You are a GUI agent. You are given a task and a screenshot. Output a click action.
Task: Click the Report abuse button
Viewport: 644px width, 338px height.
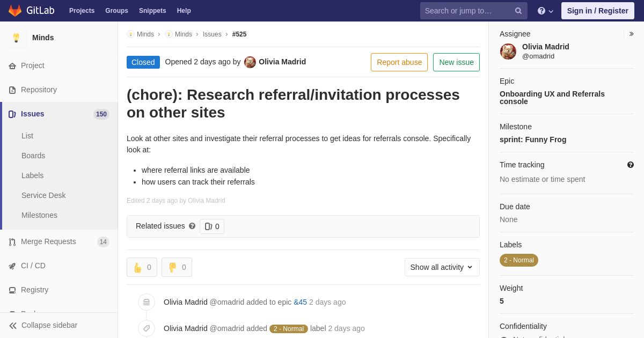(x=399, y=62)
